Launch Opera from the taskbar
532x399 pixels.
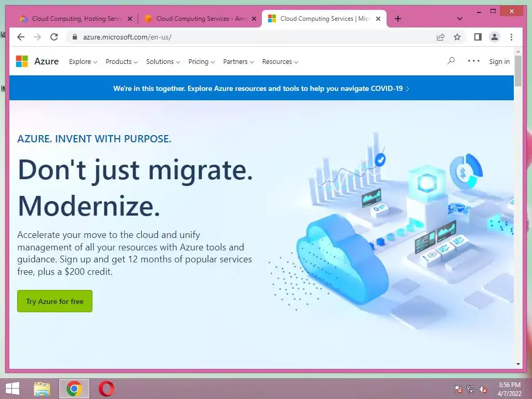point(106,389)
